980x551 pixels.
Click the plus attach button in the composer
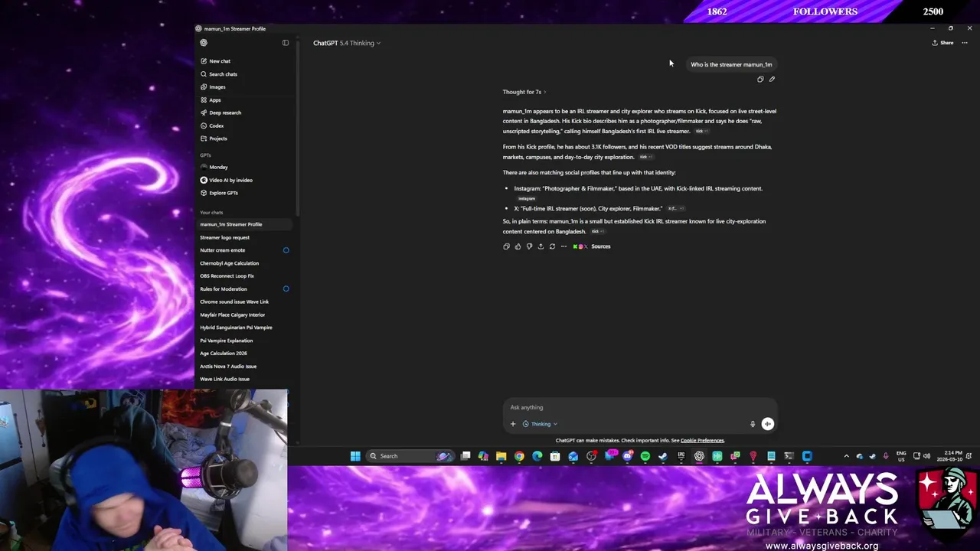click(x=513, y=424)
